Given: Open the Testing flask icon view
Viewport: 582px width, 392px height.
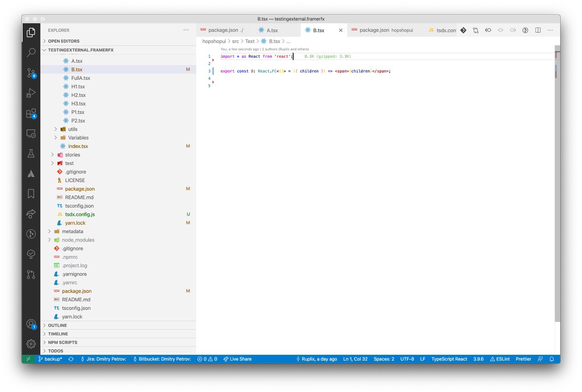Looking at the screenshot, I should pyautogui.click(x=31, y=154).
